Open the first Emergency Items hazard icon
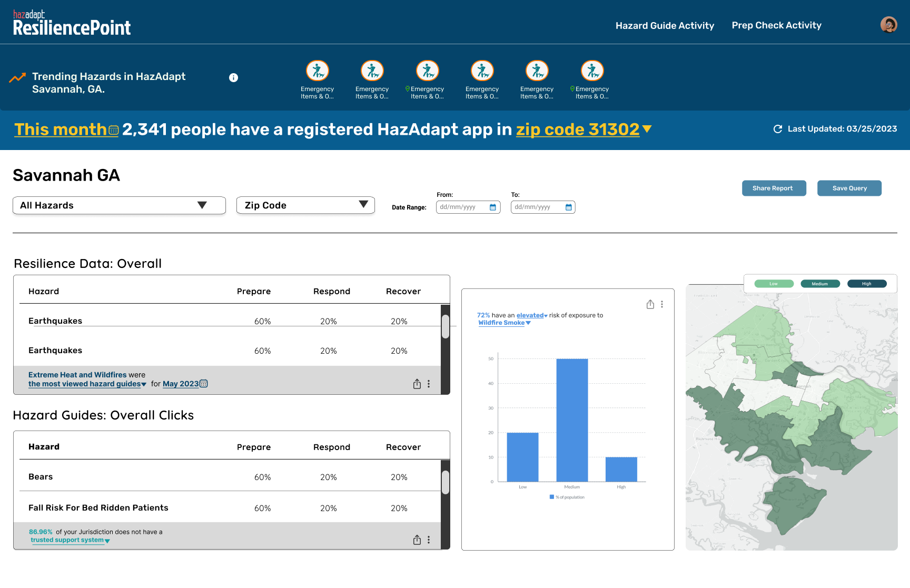The height and width of the screenshot is (588, 910). pos(318,71)
